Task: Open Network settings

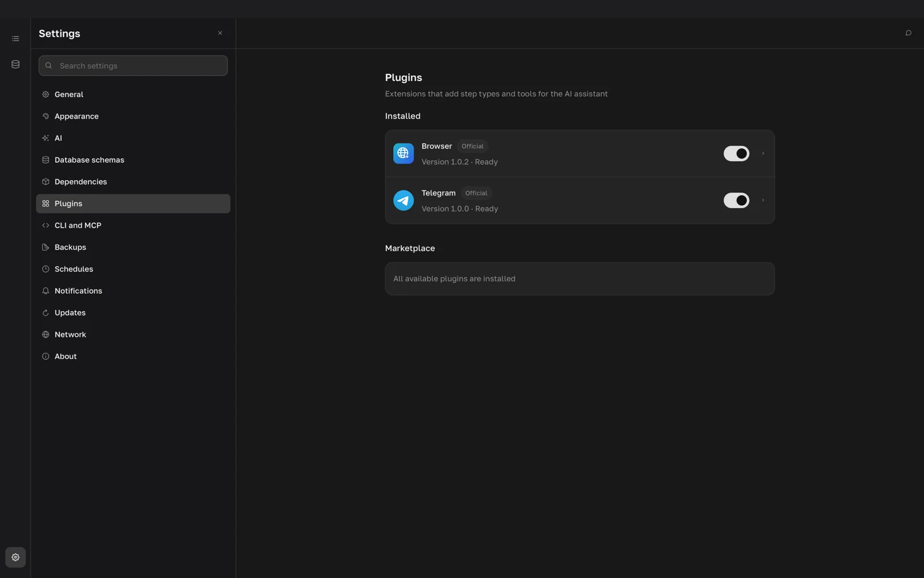Action: tap(133, 335)
